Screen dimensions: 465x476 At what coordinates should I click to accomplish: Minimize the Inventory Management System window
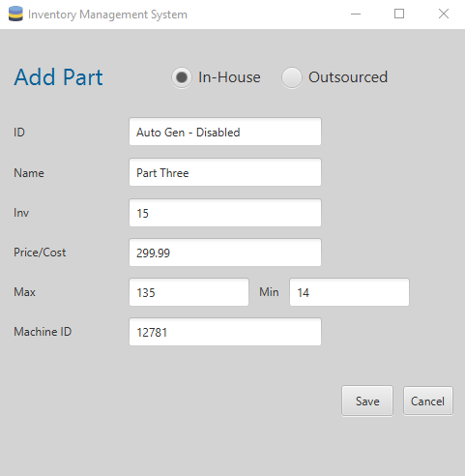[x=356, y=14]
